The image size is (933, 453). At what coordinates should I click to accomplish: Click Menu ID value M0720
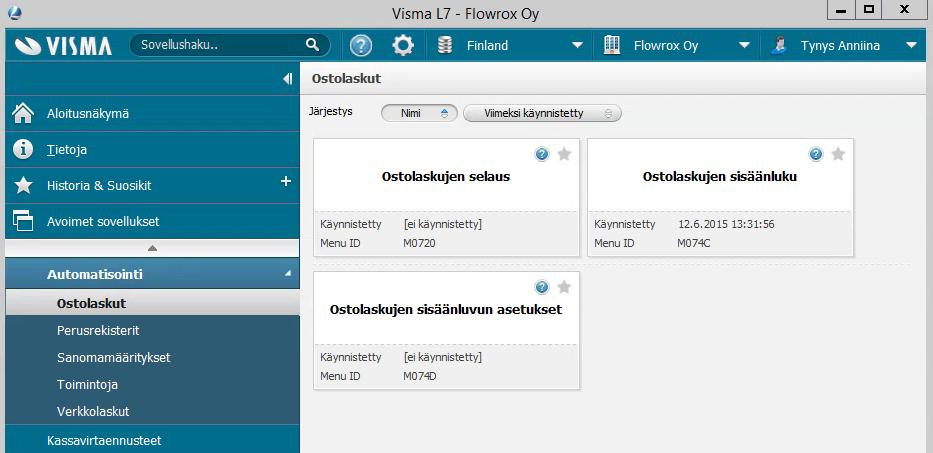tap(419, 243)
